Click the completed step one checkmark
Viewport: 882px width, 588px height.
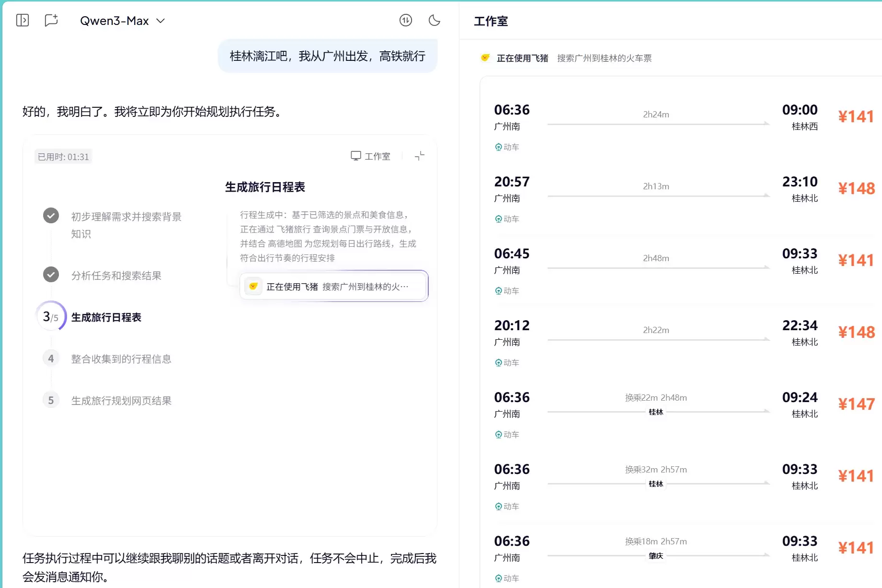tap(51, 216)
